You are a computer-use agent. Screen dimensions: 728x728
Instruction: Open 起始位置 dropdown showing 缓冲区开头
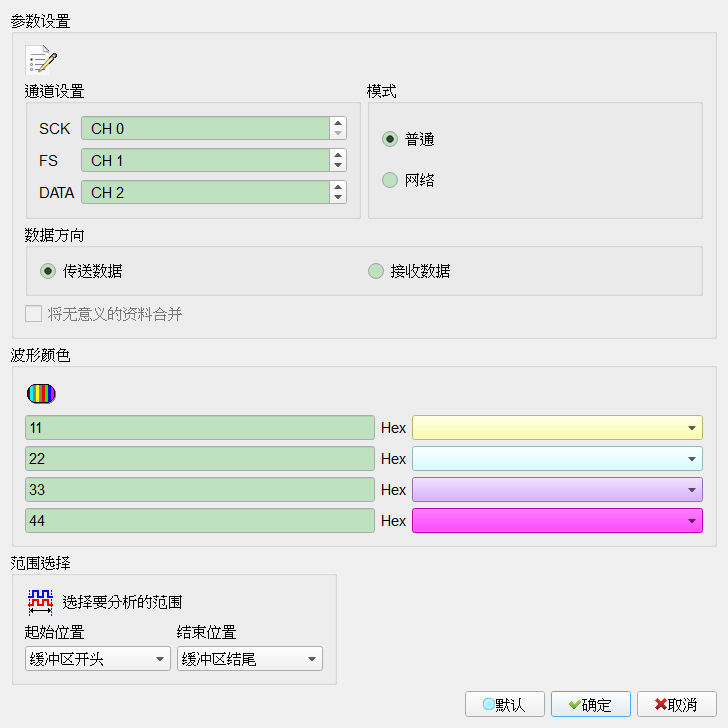(x=98, y=658)
